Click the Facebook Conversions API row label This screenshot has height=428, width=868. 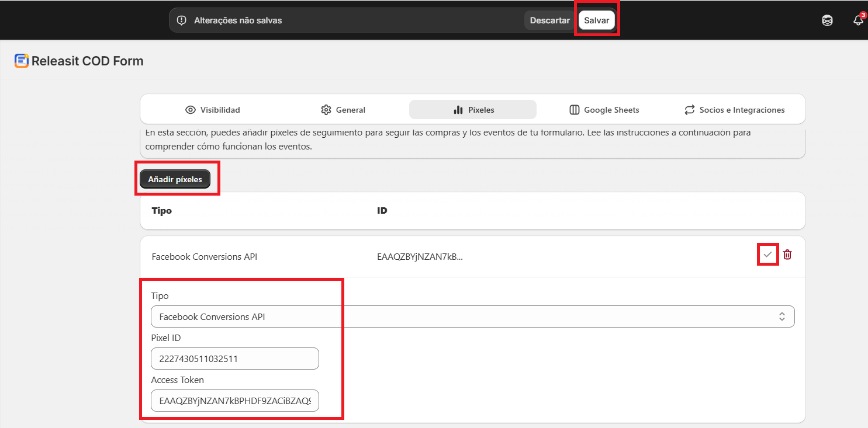tap(204, 256)
